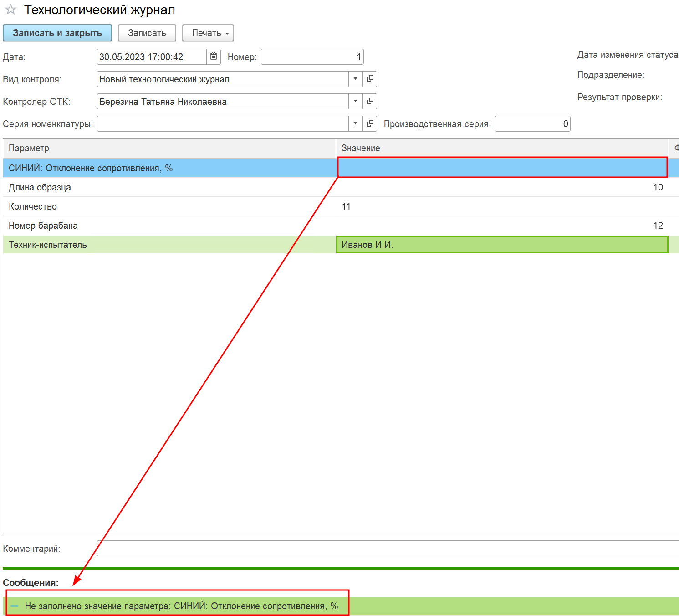Image resolution: width=679 pixels, height=616 pixels.
Task: Select the Длина образца row
Action: tap(341, 187)
